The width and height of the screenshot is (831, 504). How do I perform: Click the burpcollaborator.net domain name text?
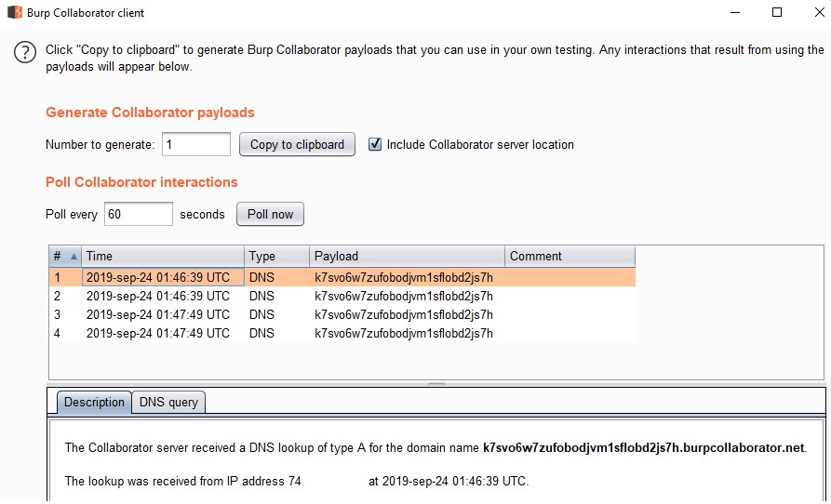coord(643,448)
